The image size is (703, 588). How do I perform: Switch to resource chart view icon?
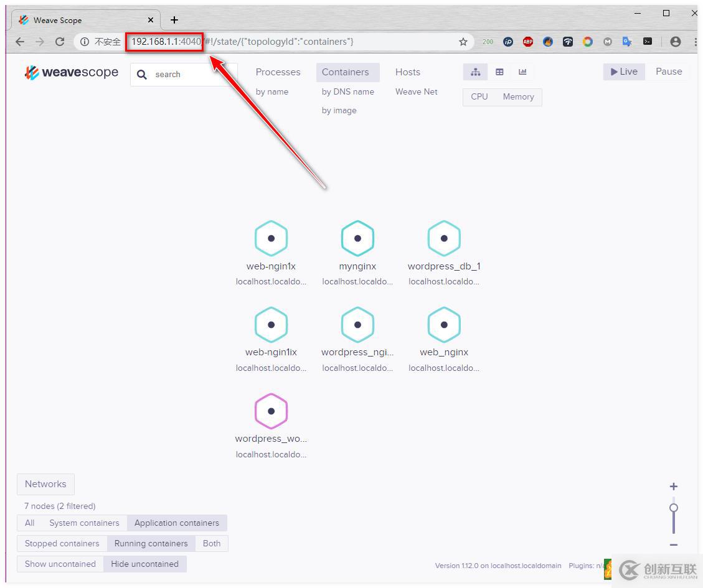(x=522, y=72)
